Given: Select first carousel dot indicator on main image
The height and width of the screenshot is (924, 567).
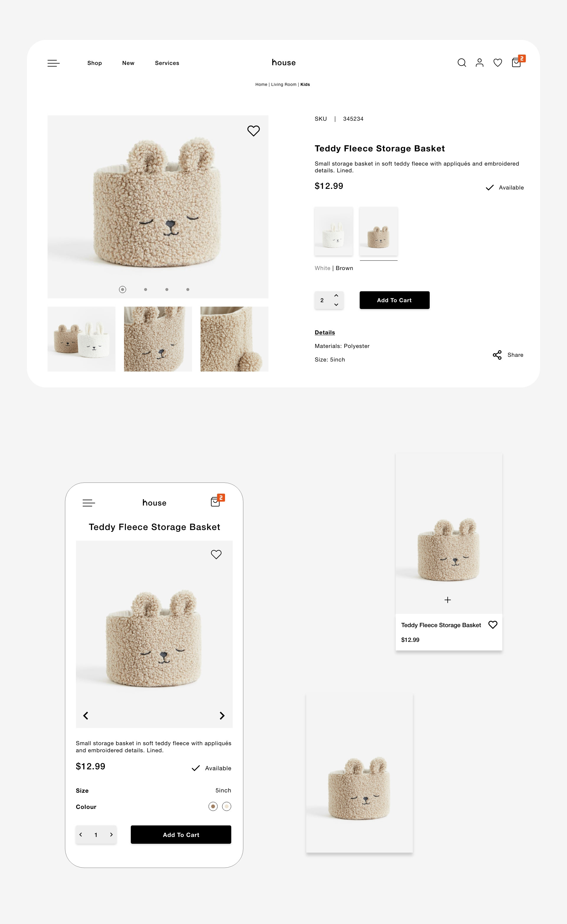Looking at the screenshot, I should pyautogui.click(x=122, y=289).
